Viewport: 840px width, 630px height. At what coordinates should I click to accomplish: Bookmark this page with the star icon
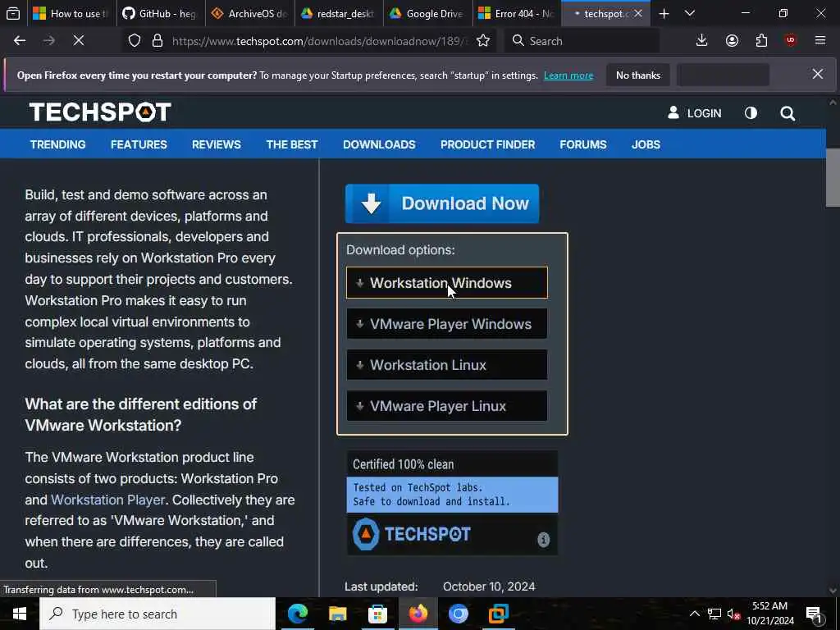[x=482, y=41]
